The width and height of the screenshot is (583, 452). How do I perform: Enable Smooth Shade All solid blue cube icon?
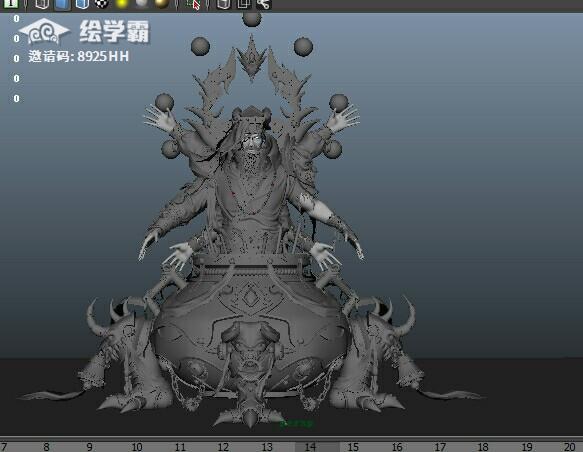pyautogui.click(x=62, y=4)
